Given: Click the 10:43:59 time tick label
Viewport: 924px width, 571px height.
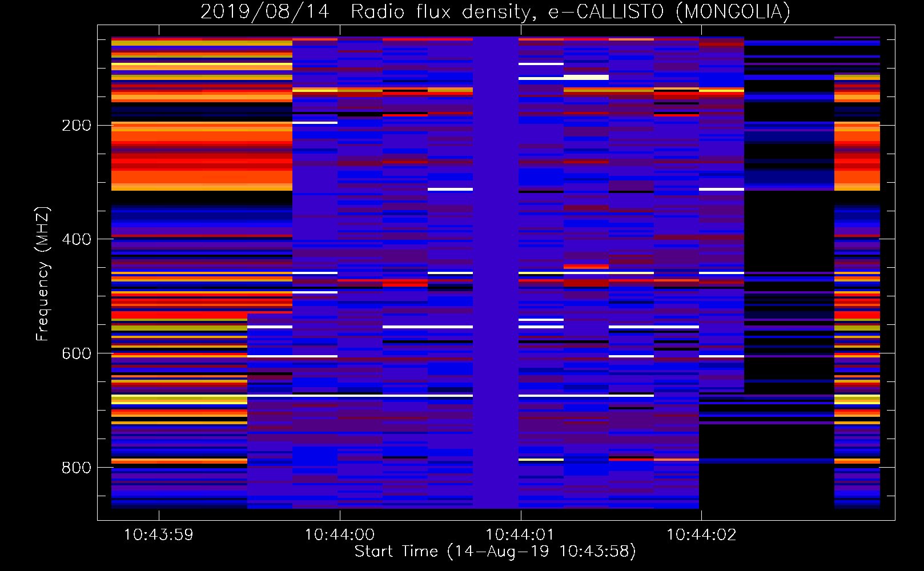Looking at the screenshot, I should (159, 535).
